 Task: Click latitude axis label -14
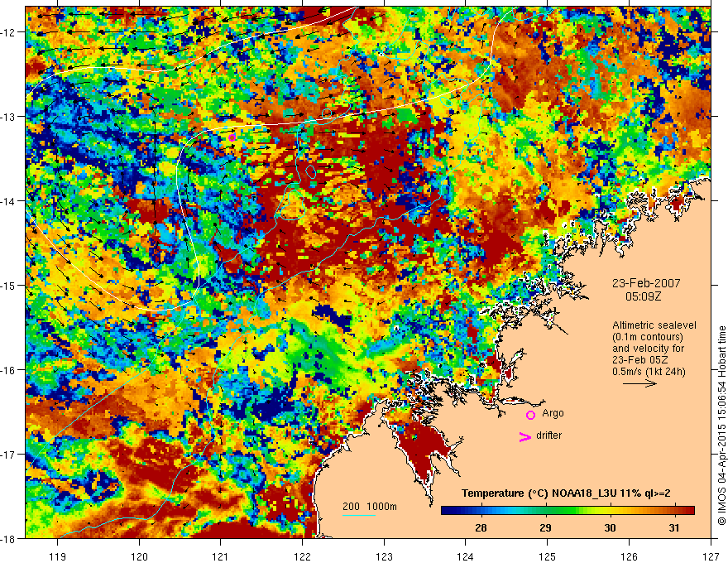(x=8, y=200)
